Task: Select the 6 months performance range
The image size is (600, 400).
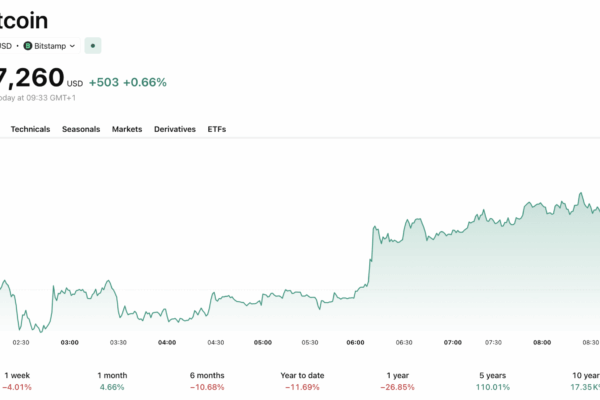Action: (x=207, y=381)
